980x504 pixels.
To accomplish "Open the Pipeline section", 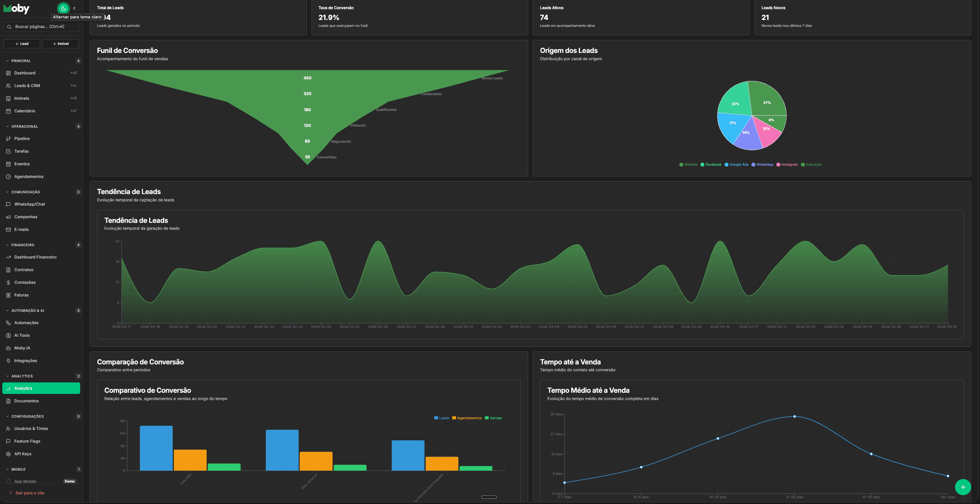I will (x=22, y=138).
